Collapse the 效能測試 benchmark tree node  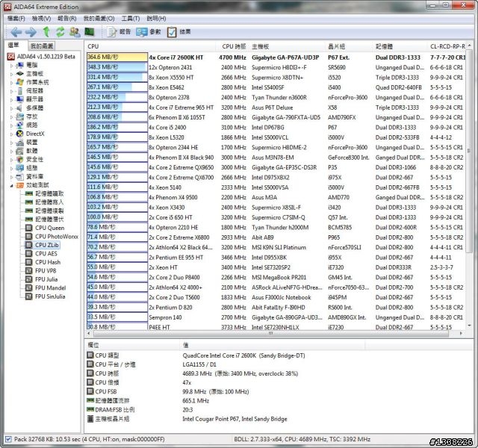12,185
